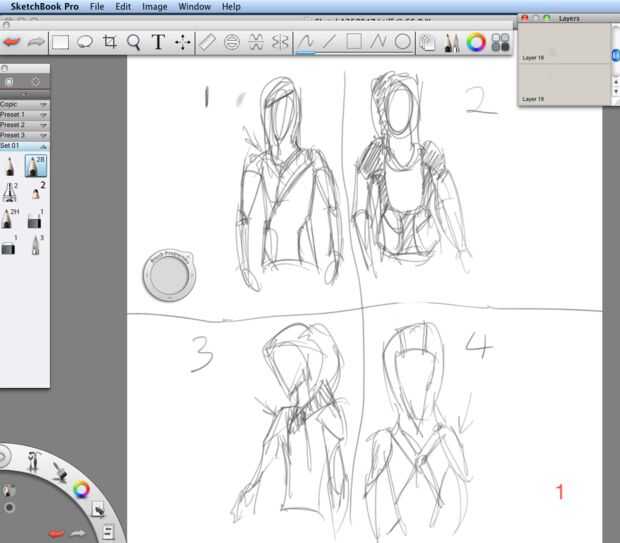The image size is (620, 543).
Task: Click the grey Redo arrow in top toolbar
Action: pos(36,42)
